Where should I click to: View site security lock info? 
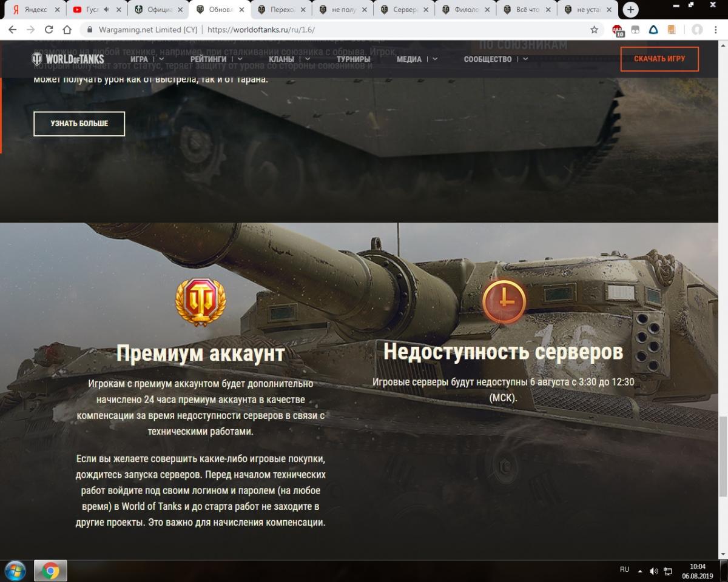pyautogui.click(x=89, y=29)
